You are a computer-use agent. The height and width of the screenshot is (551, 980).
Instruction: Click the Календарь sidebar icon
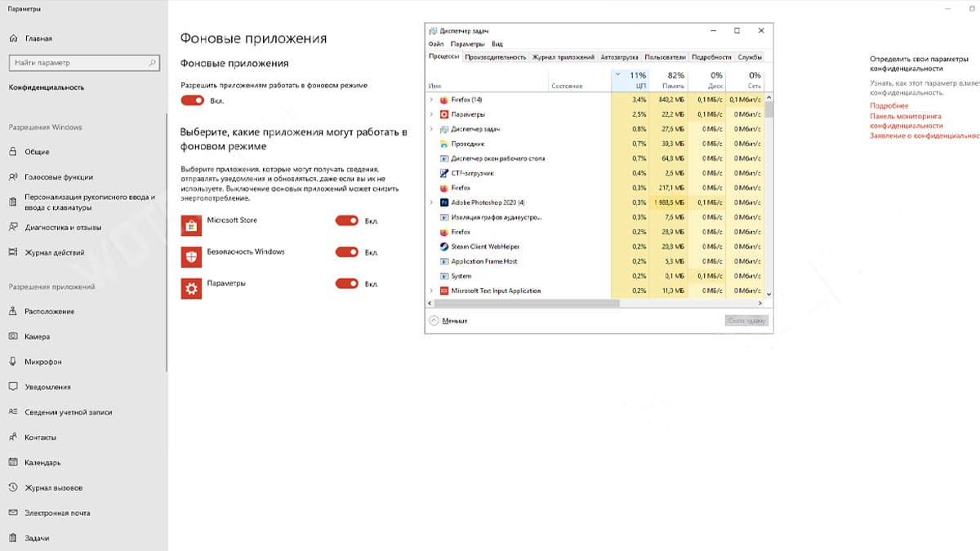point(13,463)
